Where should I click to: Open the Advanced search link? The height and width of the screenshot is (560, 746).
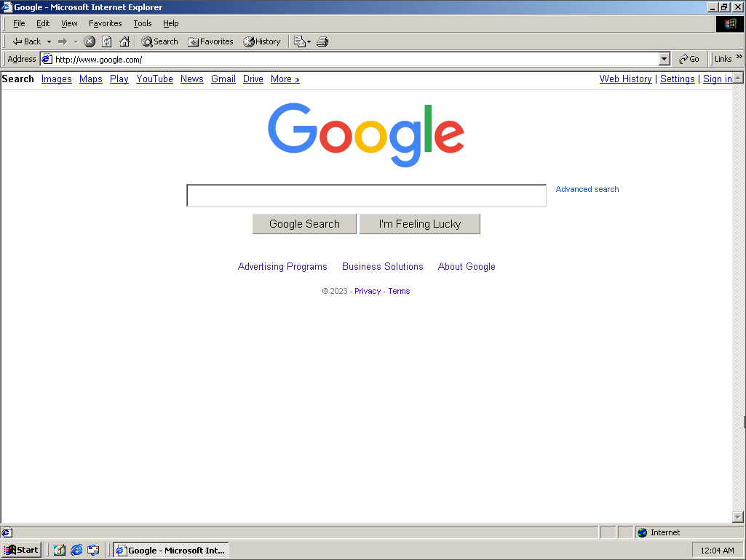click(x=587, y=189)
